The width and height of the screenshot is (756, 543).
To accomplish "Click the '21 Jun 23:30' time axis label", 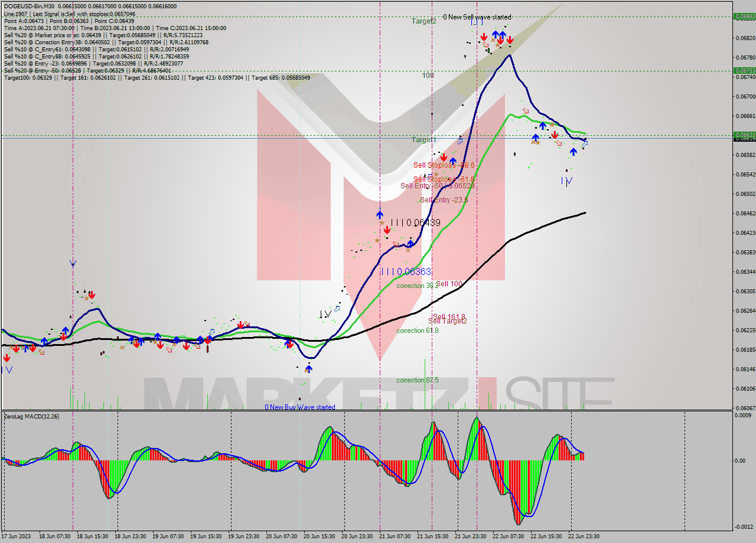I will (470, 537).
